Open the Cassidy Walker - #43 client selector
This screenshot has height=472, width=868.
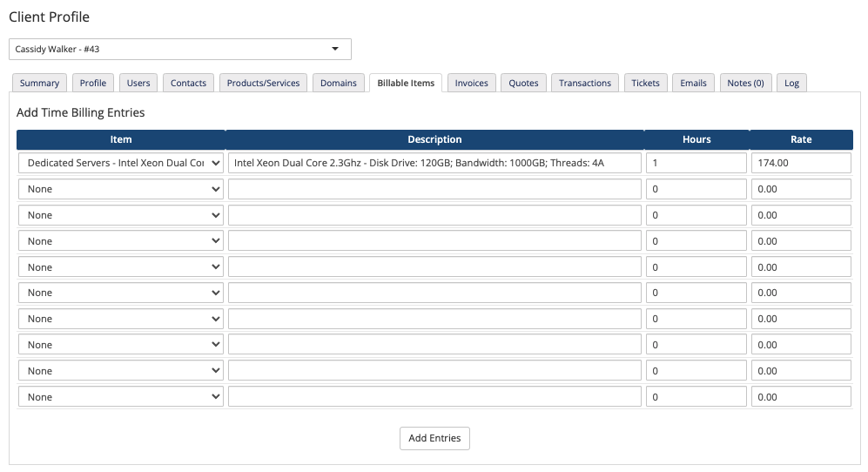click(180, 50)
